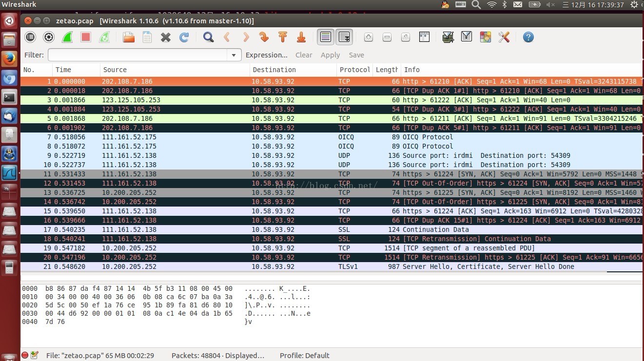Click Packets: 48804 status entry
The image size is (644, 361).
218,356
